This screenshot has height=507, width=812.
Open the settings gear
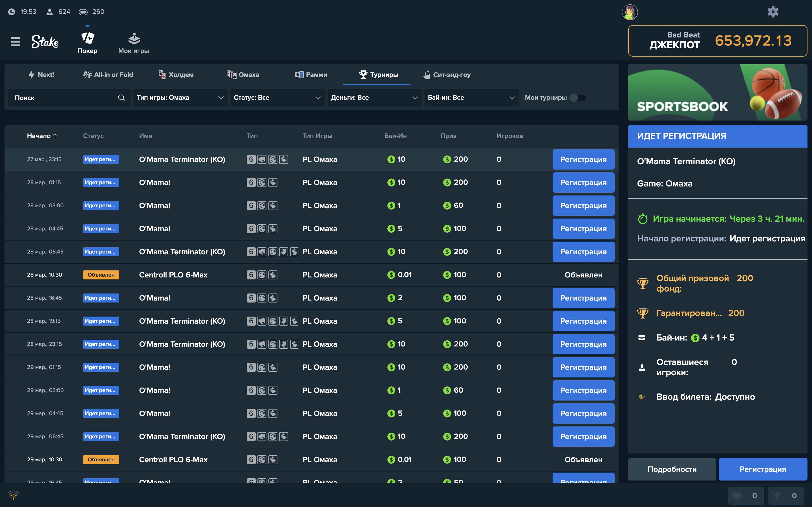pyautogui.click(x=773, y=12)
